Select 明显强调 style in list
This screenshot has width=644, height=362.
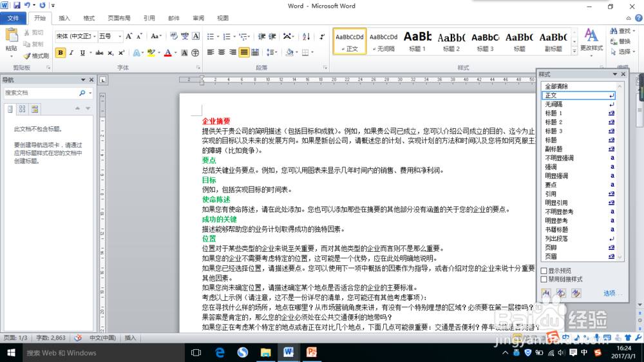pos(578,176)
